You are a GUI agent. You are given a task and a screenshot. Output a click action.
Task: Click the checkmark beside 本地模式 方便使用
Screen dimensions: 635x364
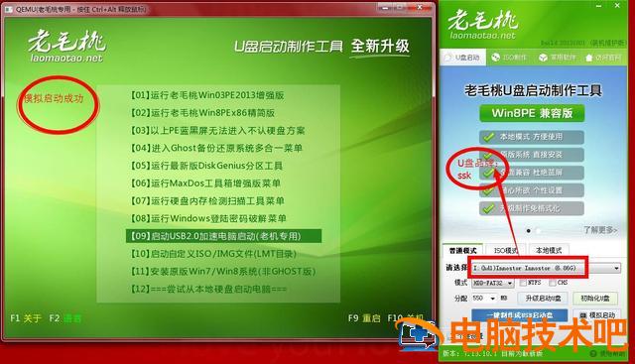489,137
